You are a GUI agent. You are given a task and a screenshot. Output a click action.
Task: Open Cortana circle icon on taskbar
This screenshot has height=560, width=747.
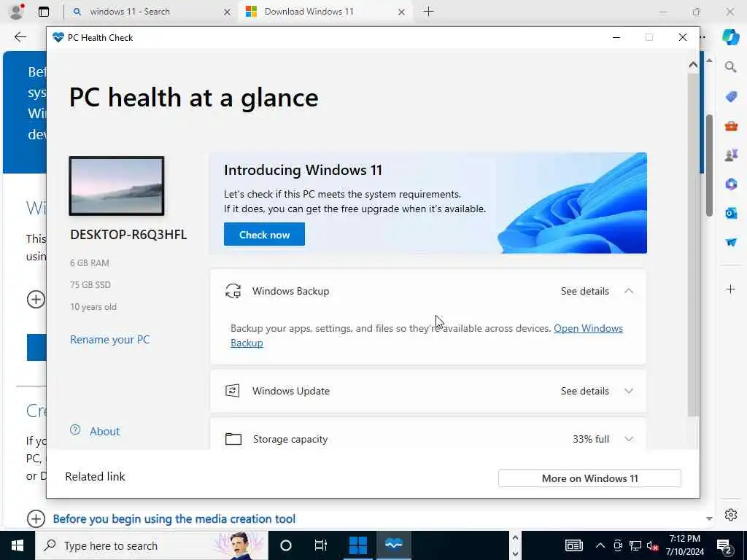(x=286, y=545)
